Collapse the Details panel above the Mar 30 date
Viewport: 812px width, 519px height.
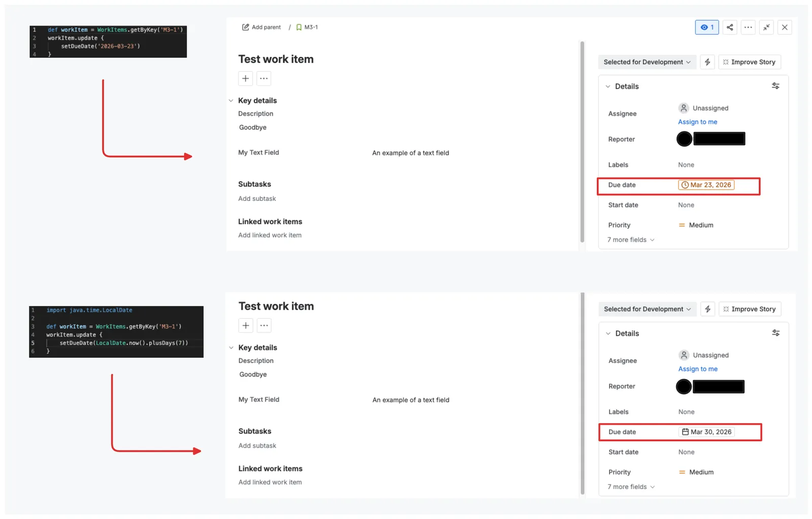click(608, 333)
